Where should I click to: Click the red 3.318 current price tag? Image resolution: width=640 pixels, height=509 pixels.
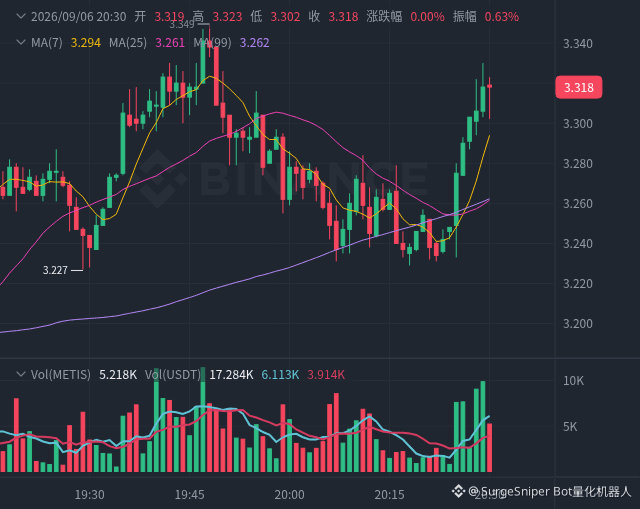pos(578,87)
